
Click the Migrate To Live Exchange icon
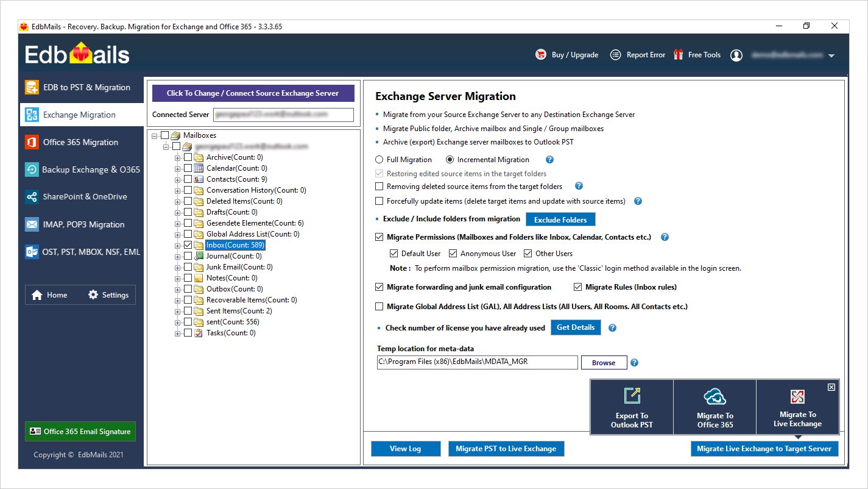point(798,397)
